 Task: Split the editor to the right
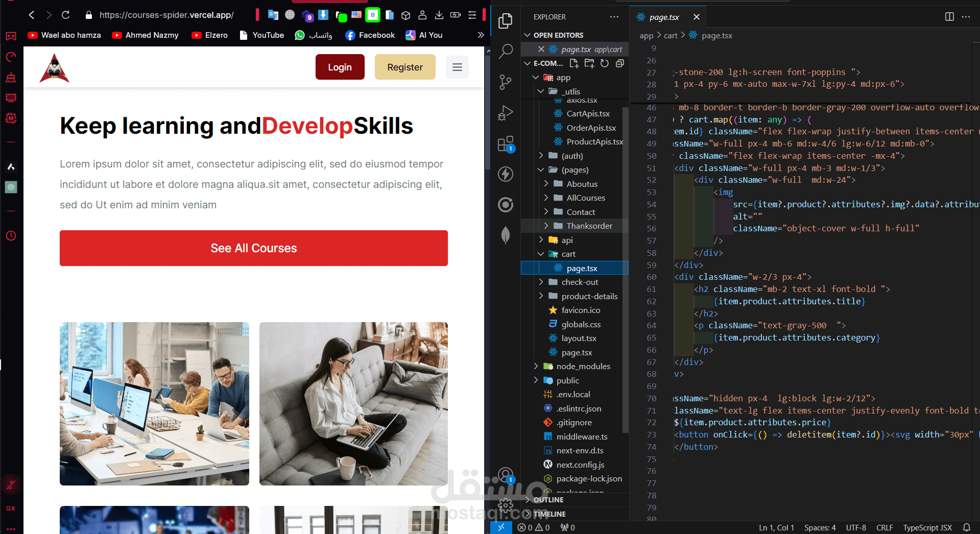coord(949,17)
